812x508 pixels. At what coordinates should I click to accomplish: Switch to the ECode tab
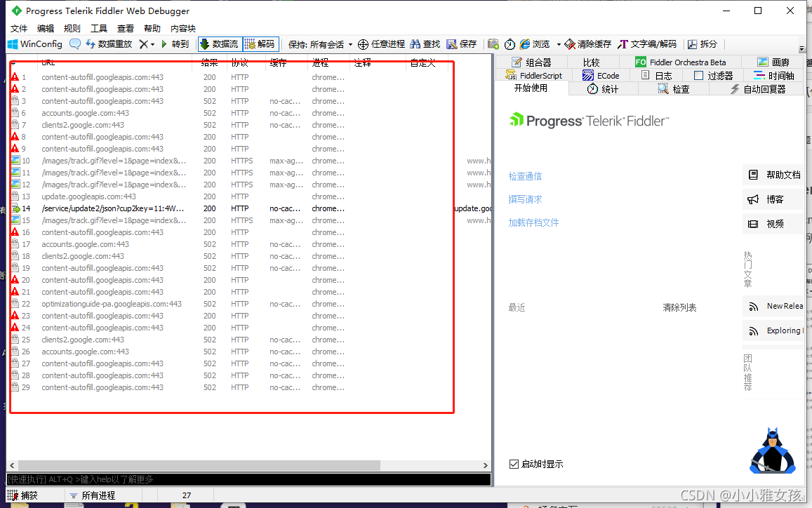click(x=601, y=76)
